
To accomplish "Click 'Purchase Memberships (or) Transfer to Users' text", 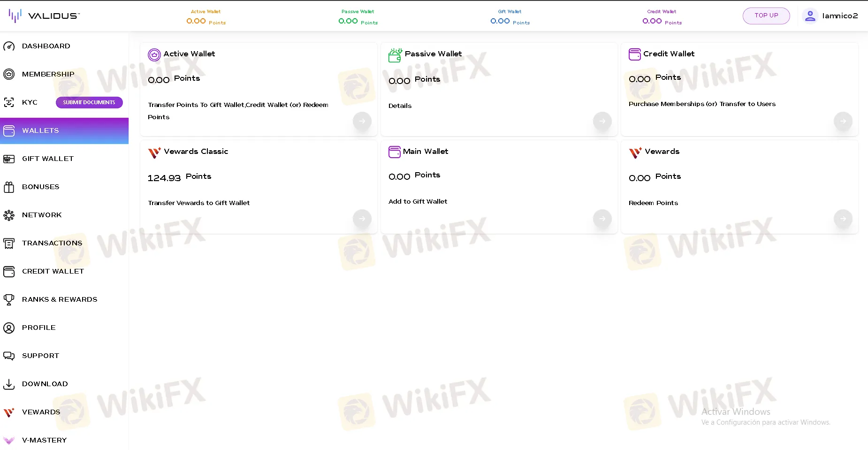I will [702, 104].
